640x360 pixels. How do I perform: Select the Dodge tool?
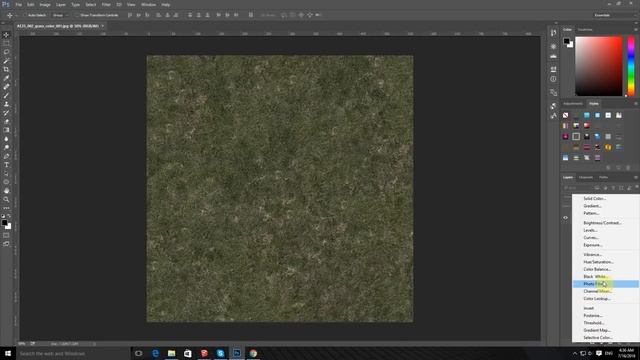click(6, 147)
